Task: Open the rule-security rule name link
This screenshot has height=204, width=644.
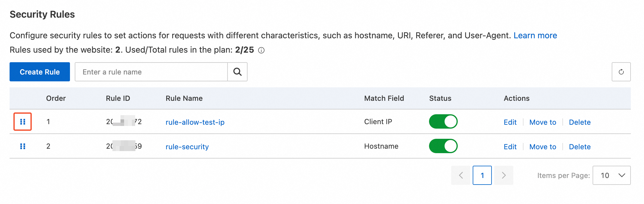Action: click(x=187, y=147)
